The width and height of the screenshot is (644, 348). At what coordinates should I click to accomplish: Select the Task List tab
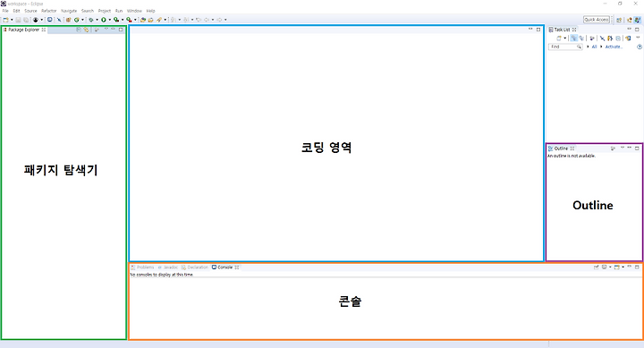pyautogui.click(x=563, y=30)
